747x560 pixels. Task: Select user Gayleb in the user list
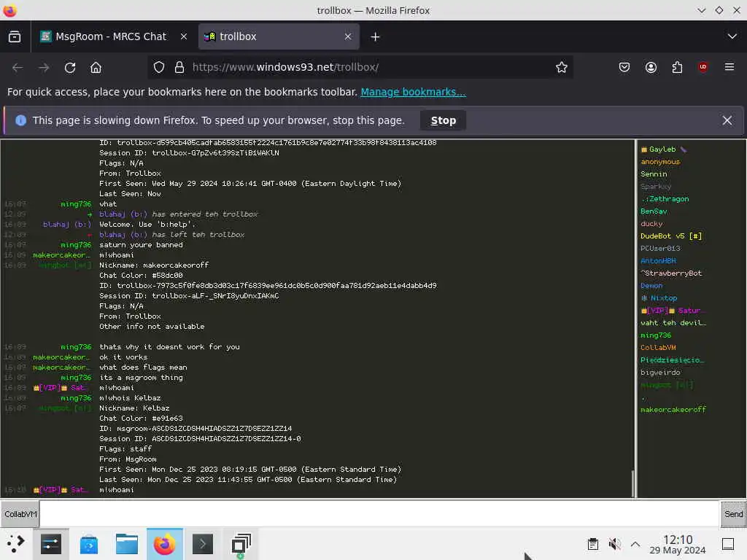click(x=662, y=149)
